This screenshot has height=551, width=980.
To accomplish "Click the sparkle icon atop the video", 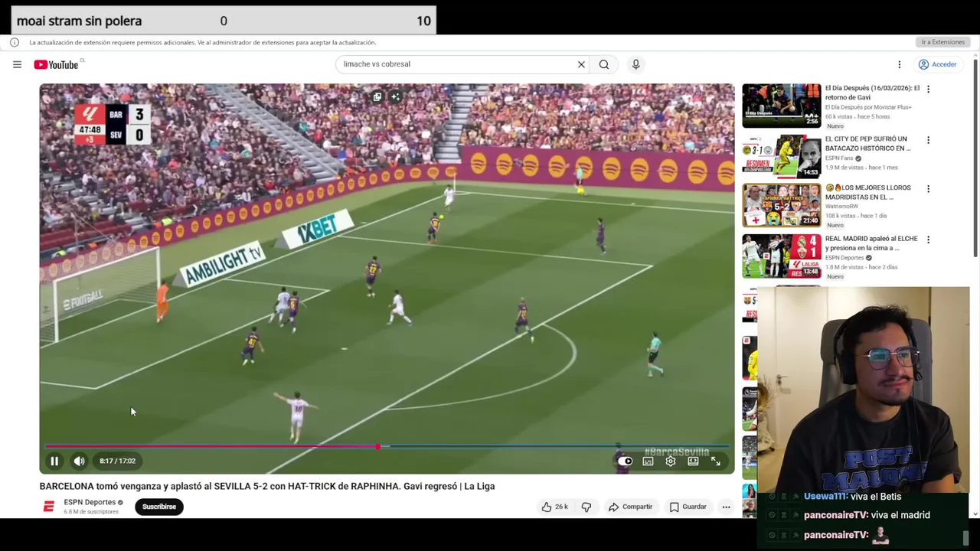I will [395, 97].
